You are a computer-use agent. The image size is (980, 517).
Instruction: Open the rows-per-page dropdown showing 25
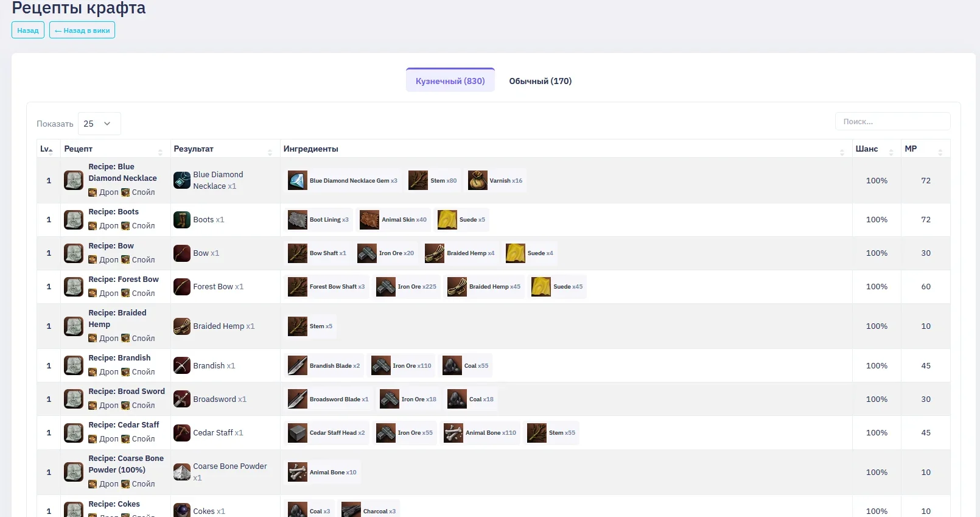[99, 124]
